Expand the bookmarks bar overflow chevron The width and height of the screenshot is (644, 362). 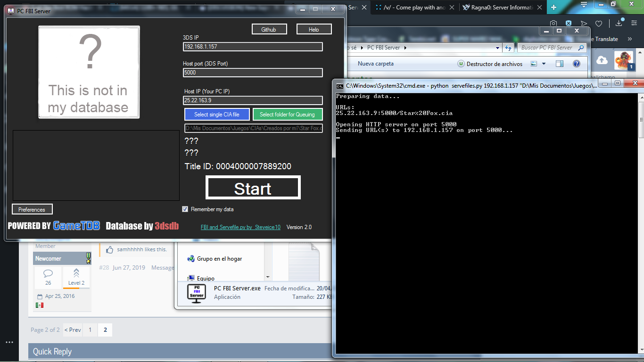point(629,39)
